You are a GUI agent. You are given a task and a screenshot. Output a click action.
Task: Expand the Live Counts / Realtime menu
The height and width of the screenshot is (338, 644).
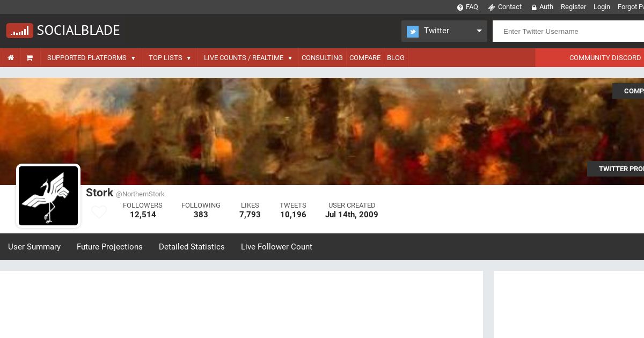pos(248,57)
